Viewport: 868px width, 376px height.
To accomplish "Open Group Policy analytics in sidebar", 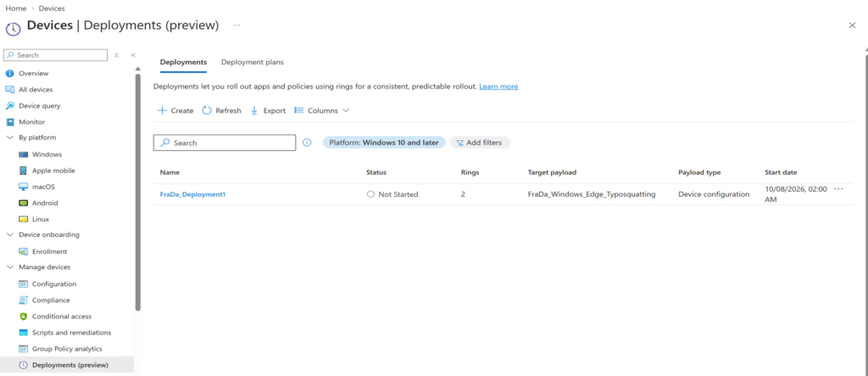I will point(67,349).
